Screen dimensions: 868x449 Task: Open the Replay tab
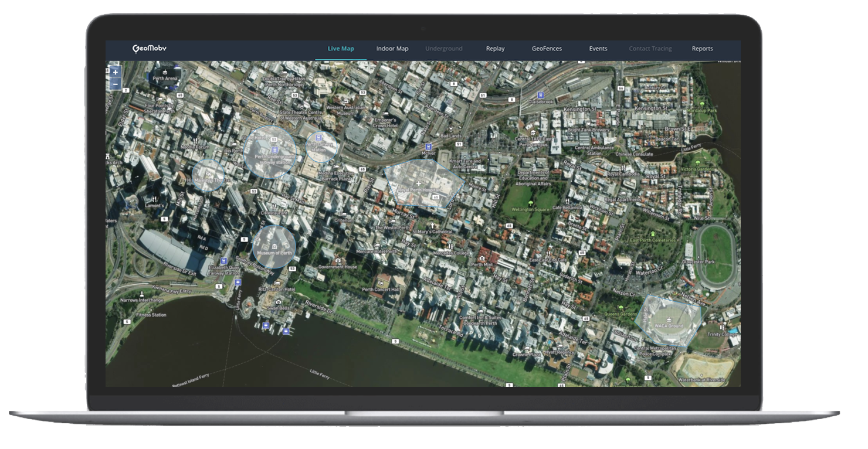point(495,49)
